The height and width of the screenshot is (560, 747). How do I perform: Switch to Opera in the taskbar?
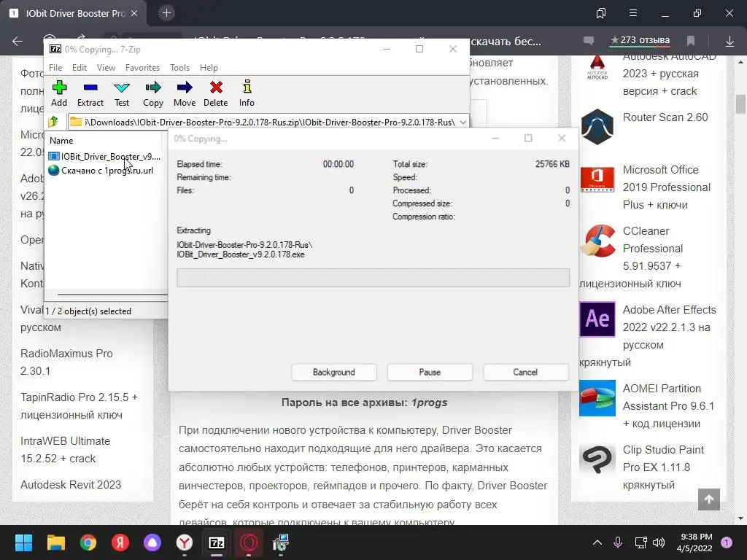249,542
